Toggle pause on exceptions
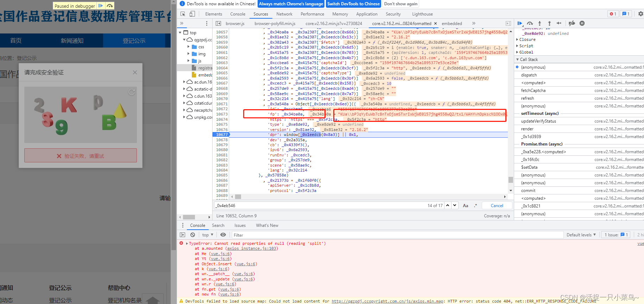This screenshot has height=304, width=644. pyautogui.click(x=582, y=23)
